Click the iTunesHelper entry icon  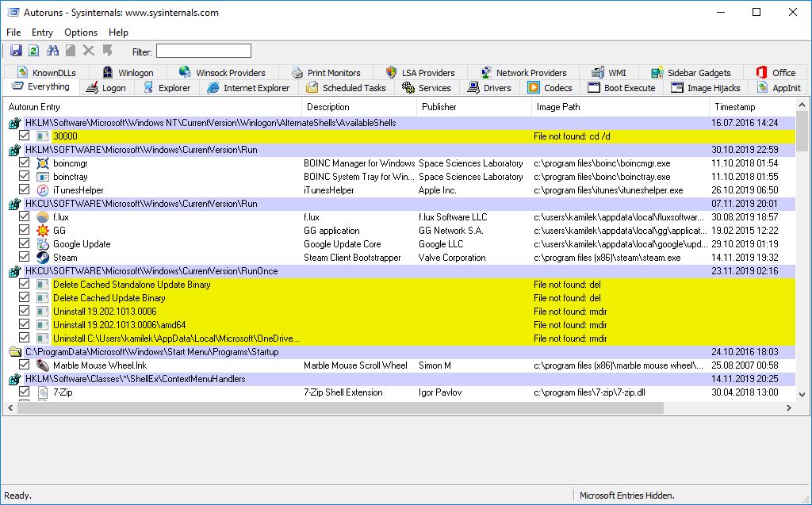coord(43,190)
